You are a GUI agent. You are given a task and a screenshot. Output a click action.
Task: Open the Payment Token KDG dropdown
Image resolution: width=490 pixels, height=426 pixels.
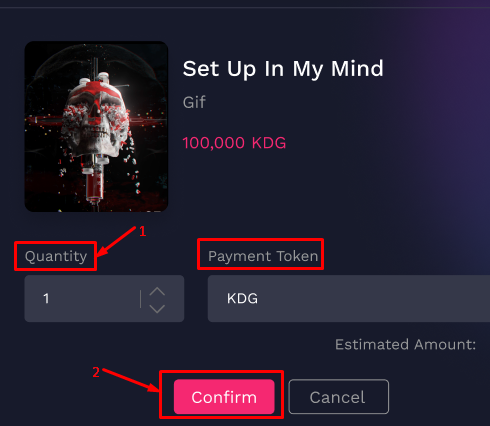pos(349,298)
